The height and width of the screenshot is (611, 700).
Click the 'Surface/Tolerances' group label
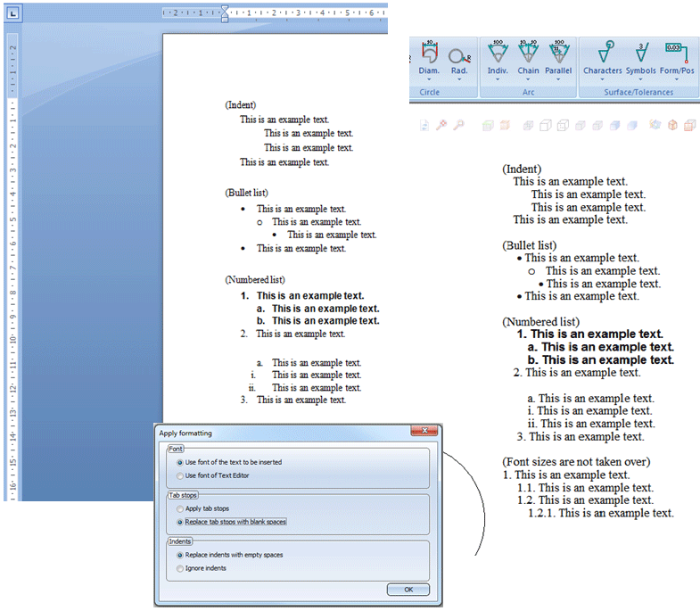click(638, 92)
